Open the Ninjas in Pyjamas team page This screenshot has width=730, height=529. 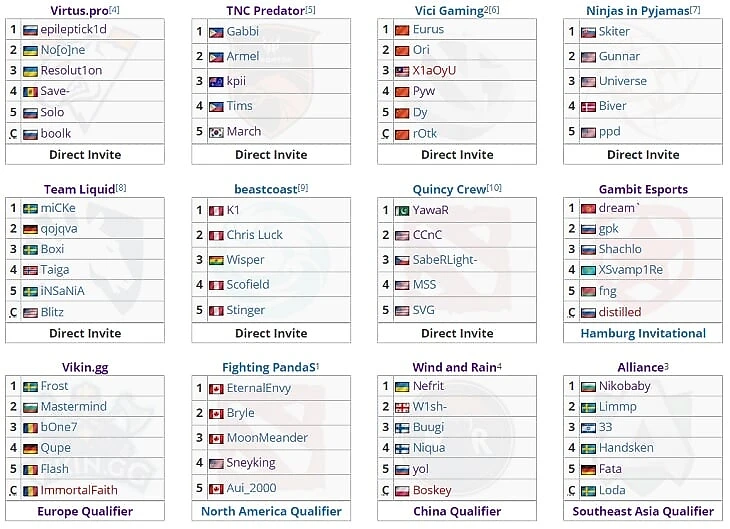[x=637, y=11]
